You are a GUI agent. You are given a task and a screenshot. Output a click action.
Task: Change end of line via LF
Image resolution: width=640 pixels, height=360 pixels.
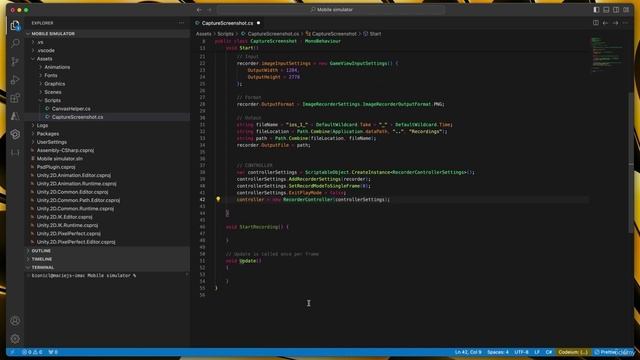537,352
